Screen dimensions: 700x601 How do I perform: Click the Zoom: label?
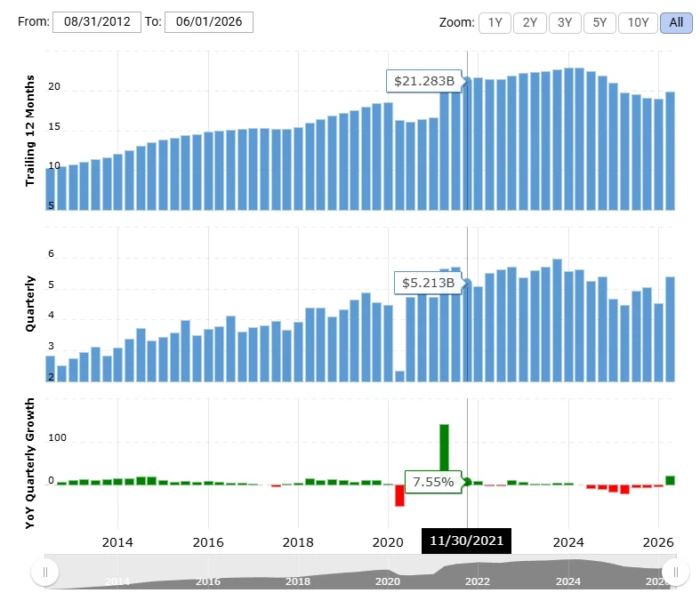pos(456,23)
